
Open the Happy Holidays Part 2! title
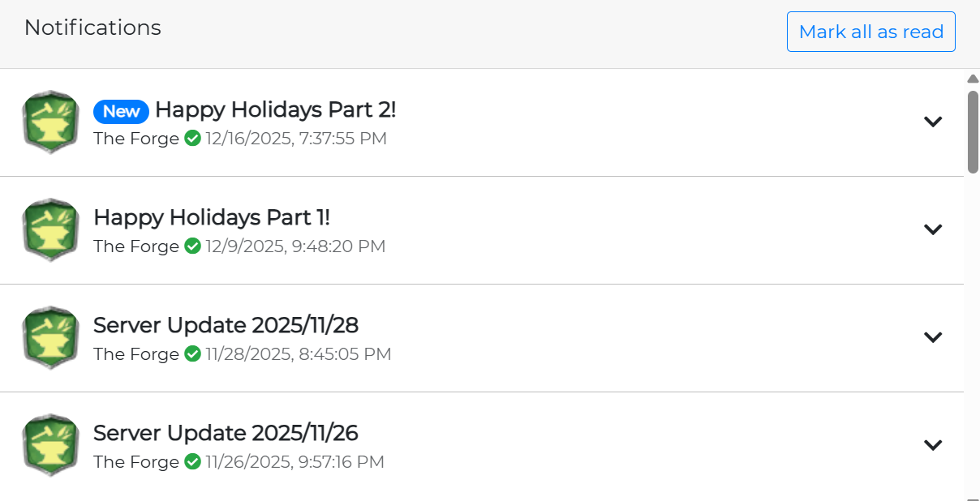pyautogui.click(x=275, y=109)
